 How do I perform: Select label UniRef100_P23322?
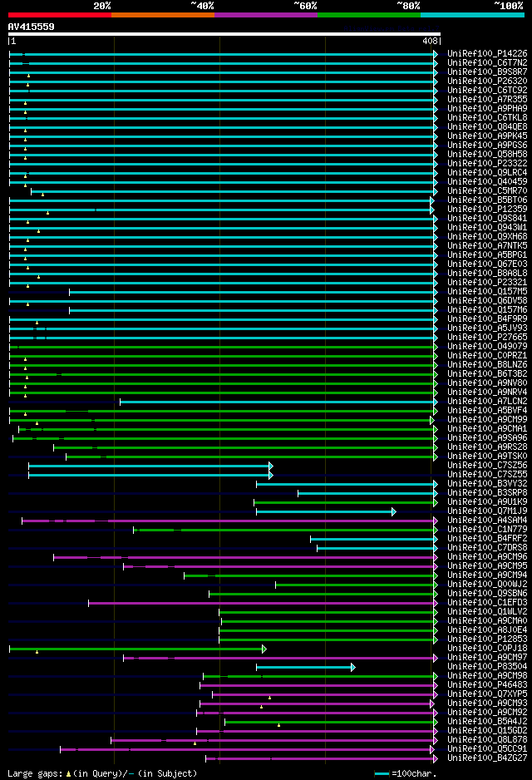tap(487, 163)
